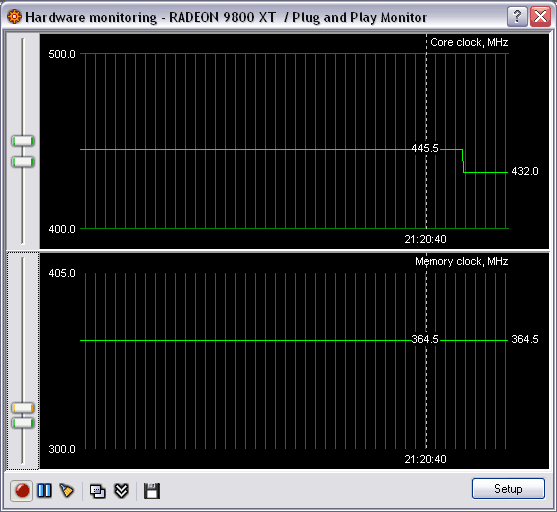557x512 pixels.
Task: Save the log with floppy disk icon
Action: coord(152,491)
